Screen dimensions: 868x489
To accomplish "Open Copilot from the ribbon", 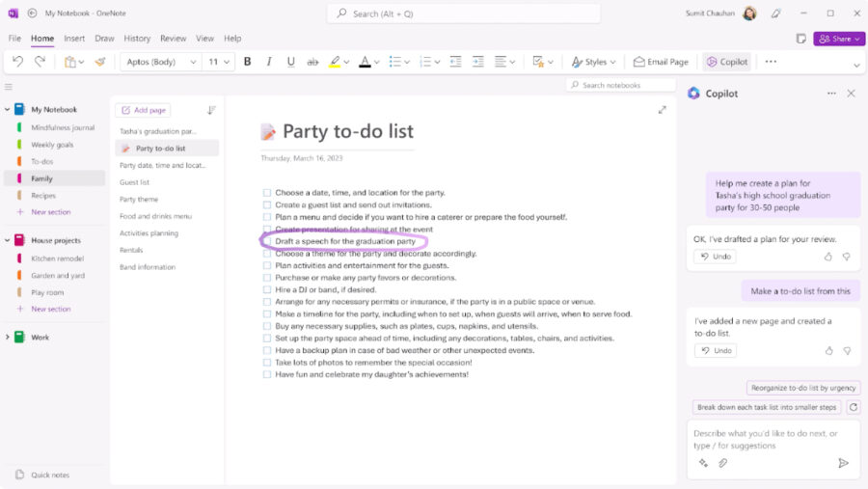I will point(726,62).
